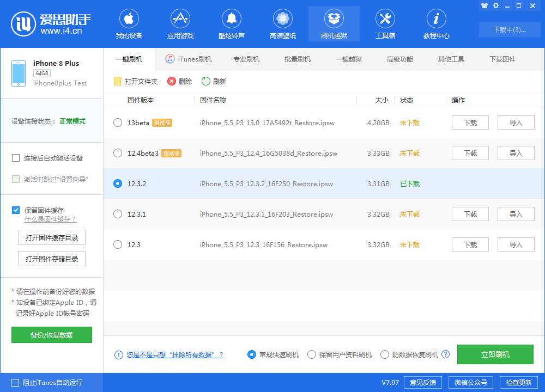
Task: Browse 酷炫铃声 ringtones
Action: coord(231,24)
